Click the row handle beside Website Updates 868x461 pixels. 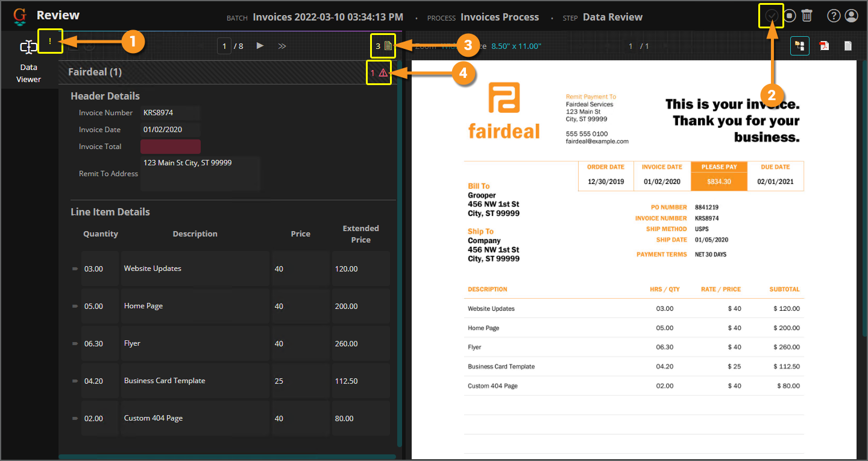(x=75, y=269)
